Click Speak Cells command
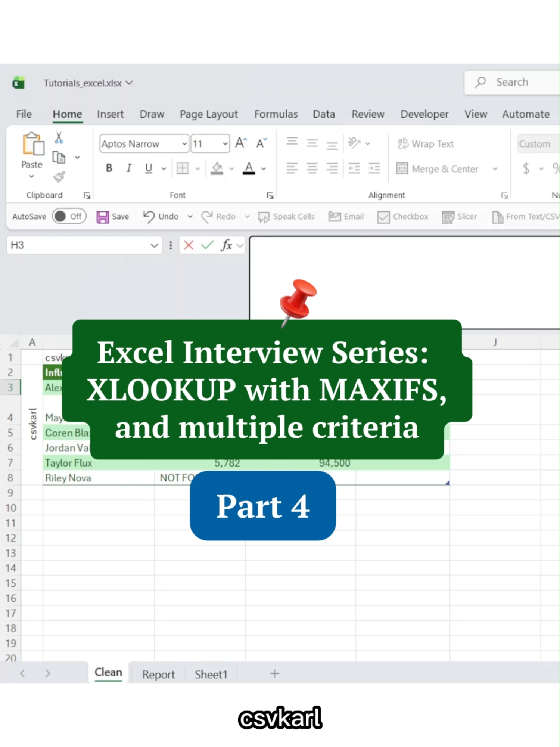Screen dimensions: 560x747 (x=287, y=217)
